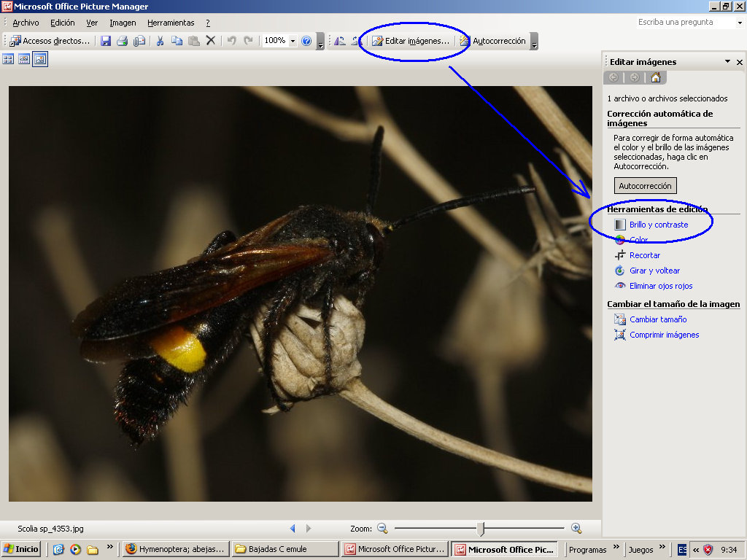
Task: Open help with the blue question mark icon
Action: (x=306, y=41)
